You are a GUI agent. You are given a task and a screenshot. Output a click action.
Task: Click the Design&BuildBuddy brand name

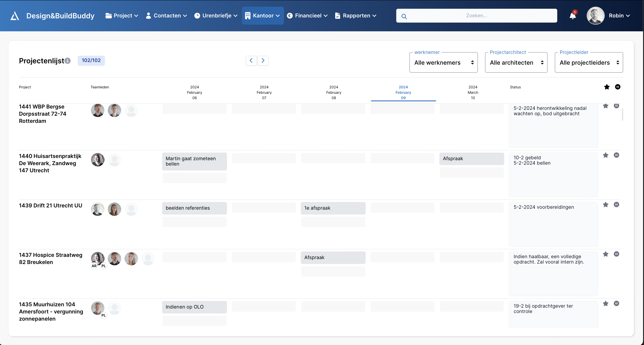pyautogui.click(x=60, y=16)
